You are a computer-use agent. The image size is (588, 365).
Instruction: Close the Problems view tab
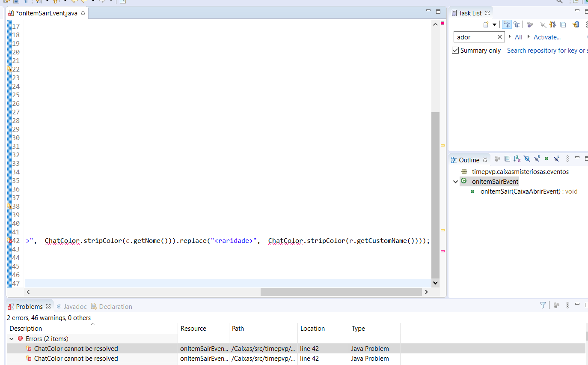pos(48,306)
